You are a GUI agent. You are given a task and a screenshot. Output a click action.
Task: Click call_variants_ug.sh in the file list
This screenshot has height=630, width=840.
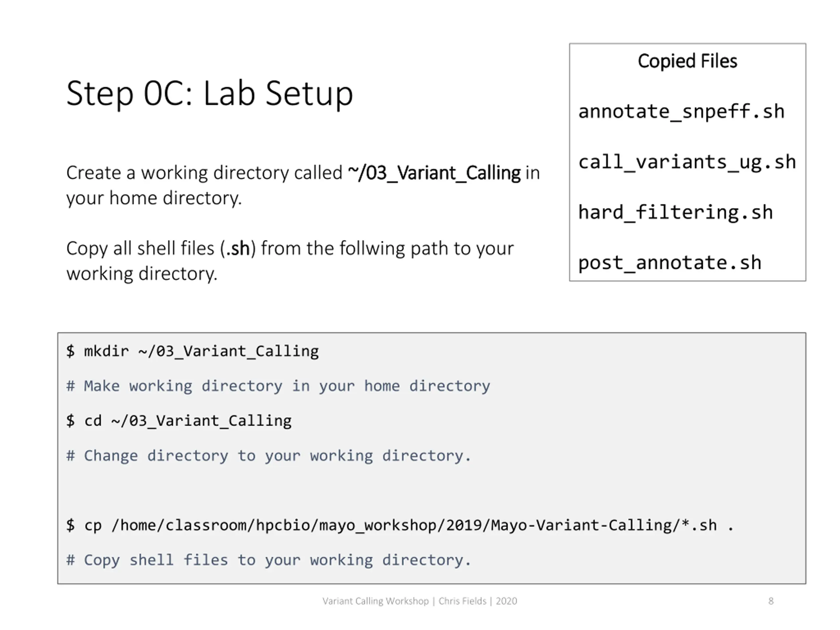tap(687, 162)
